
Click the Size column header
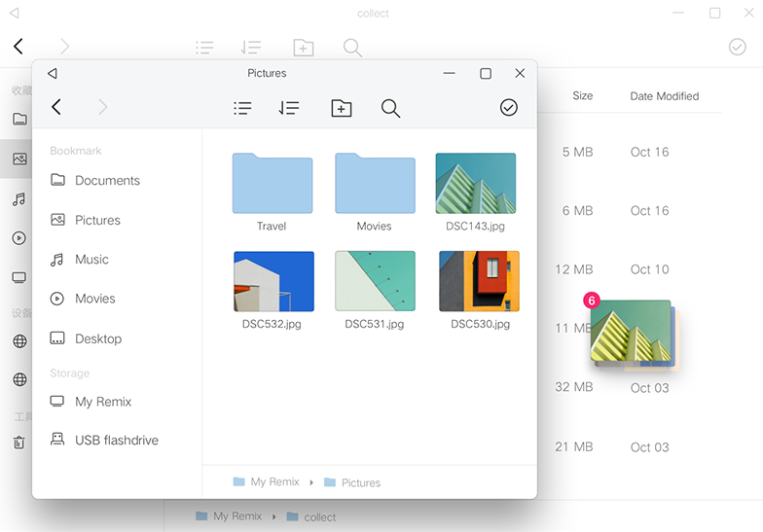click(582, 95)
